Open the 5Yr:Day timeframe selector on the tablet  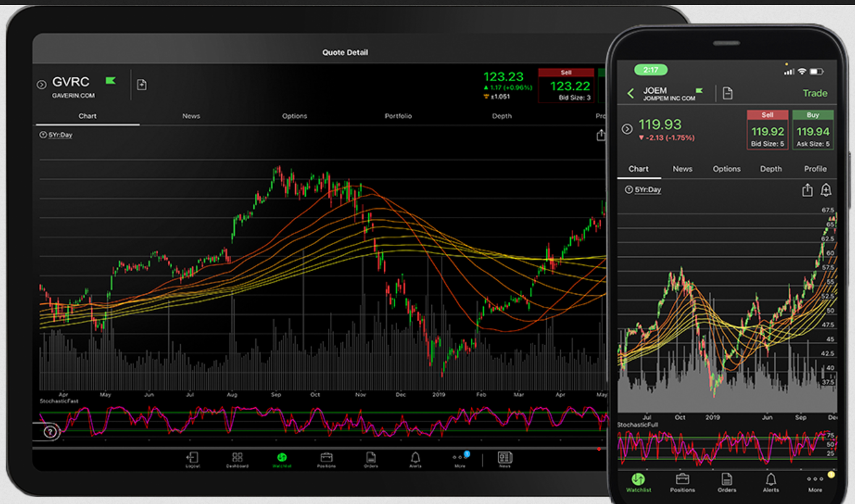[x=56, y=135]
